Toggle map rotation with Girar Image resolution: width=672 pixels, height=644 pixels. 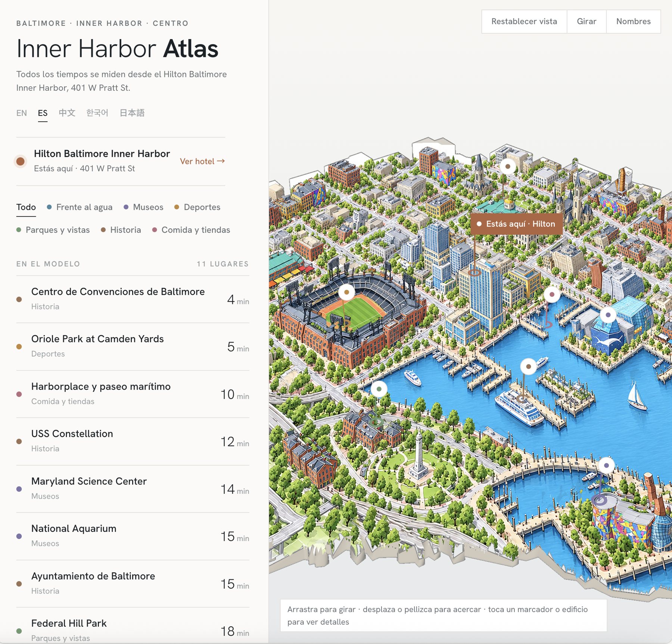click(586, 21)
